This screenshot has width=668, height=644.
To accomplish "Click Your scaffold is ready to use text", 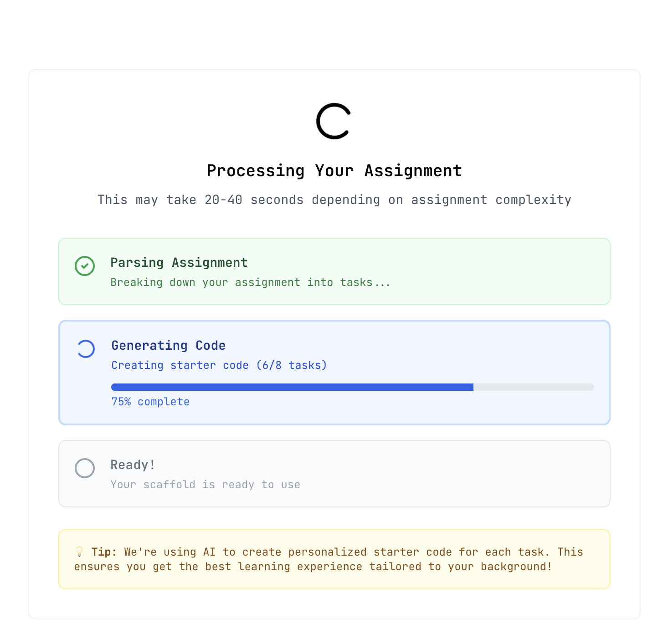I will click(x=205, y=485).
